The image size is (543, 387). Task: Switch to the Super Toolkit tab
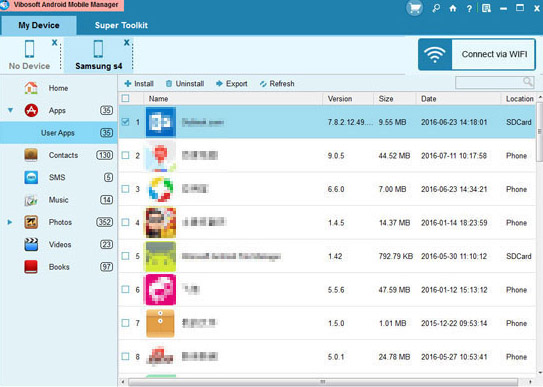pos(121,25)
